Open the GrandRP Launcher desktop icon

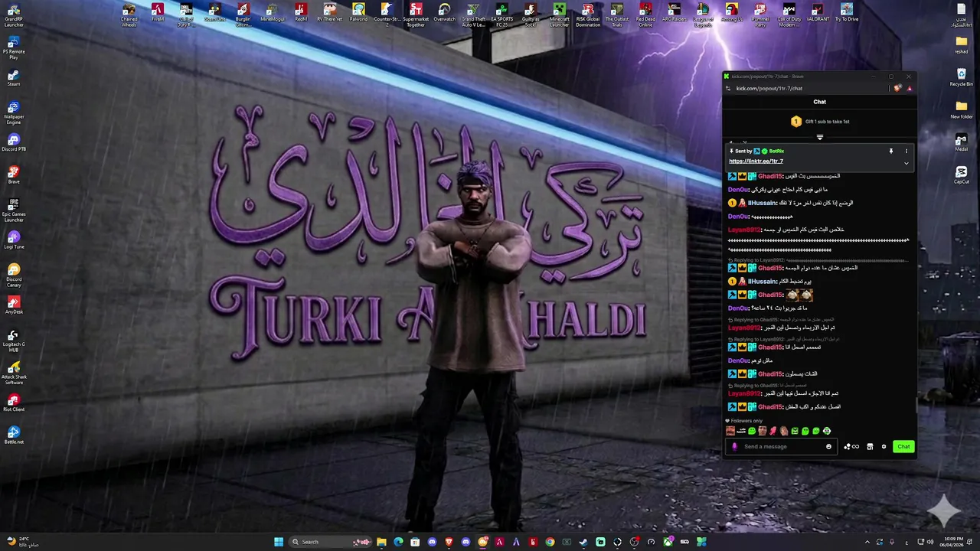(x=14, y=15)
